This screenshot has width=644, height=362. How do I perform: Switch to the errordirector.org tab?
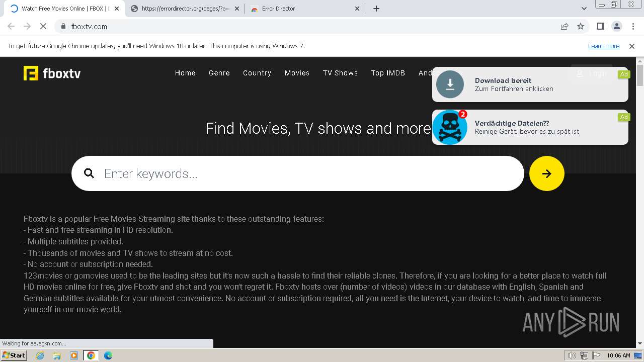click(185, 9)
